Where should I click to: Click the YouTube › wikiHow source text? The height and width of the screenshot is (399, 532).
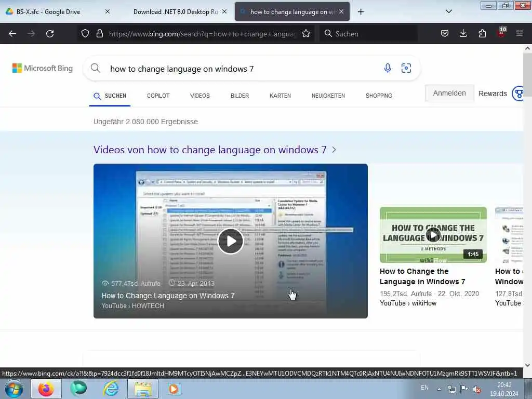[408, 303]
